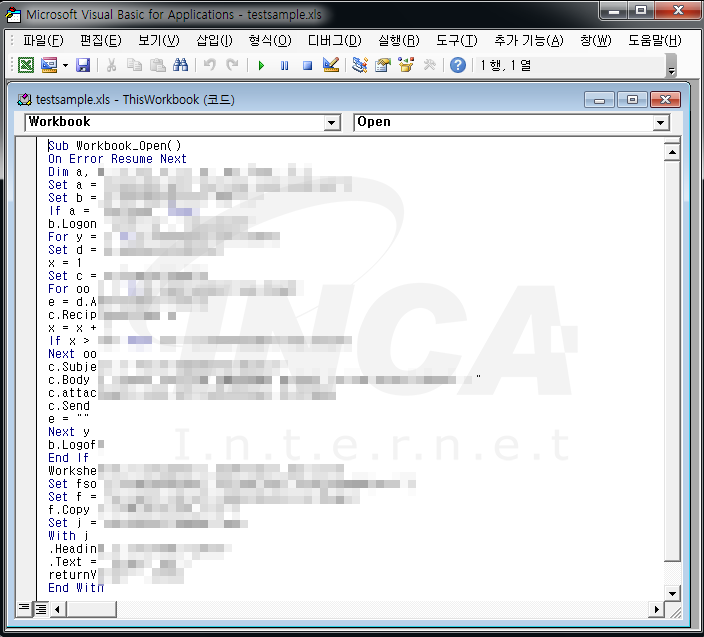
Task: Click the main toolbar drag handle
Action: 12,66
